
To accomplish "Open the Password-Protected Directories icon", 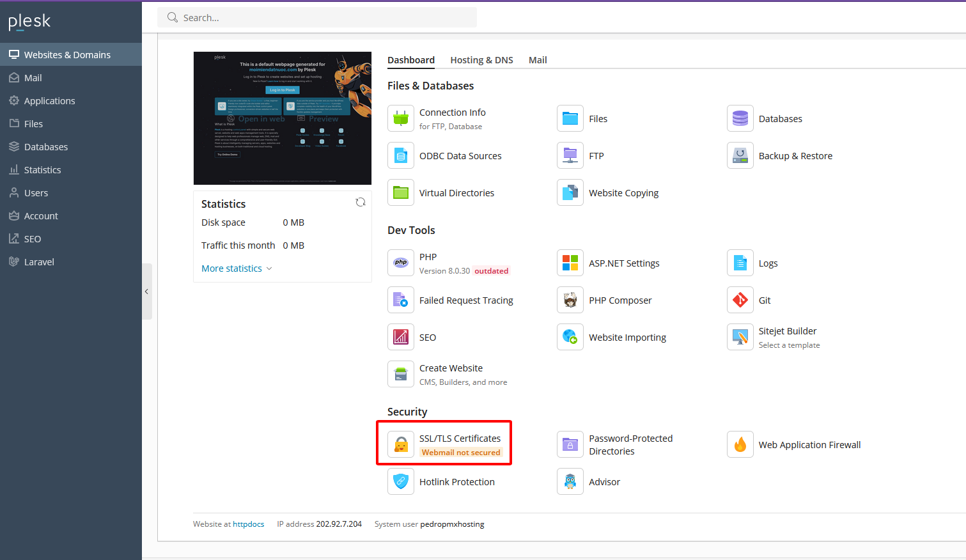I will click(x=570, y=444).
